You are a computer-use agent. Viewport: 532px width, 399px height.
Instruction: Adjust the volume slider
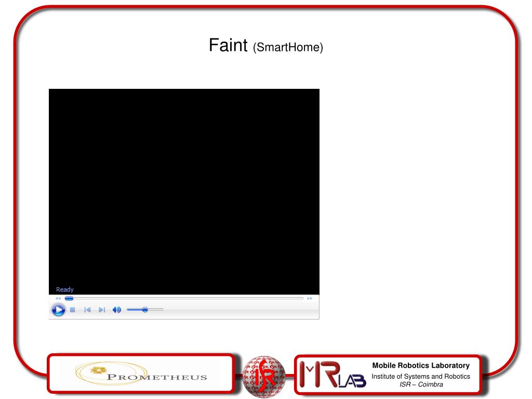pyautogui.click(x=145, y=310)
